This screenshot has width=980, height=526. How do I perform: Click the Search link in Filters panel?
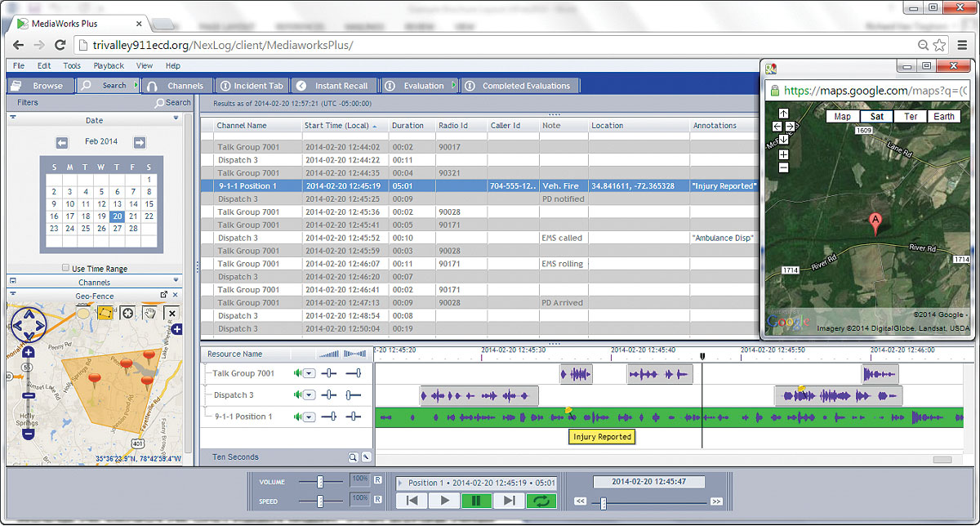click(172, 103)
